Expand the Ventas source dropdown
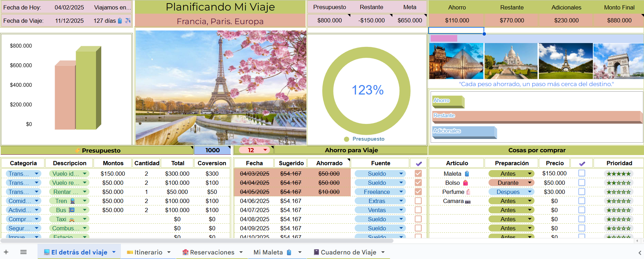Image resolution: width=644 pixels, height=259 pixels. point(380,210)
